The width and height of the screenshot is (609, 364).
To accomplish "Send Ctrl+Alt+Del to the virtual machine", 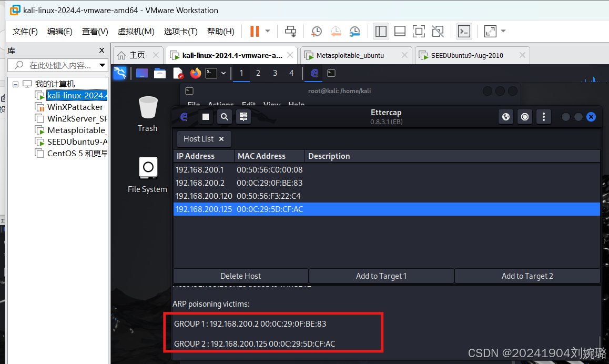I will pos(290,31).
